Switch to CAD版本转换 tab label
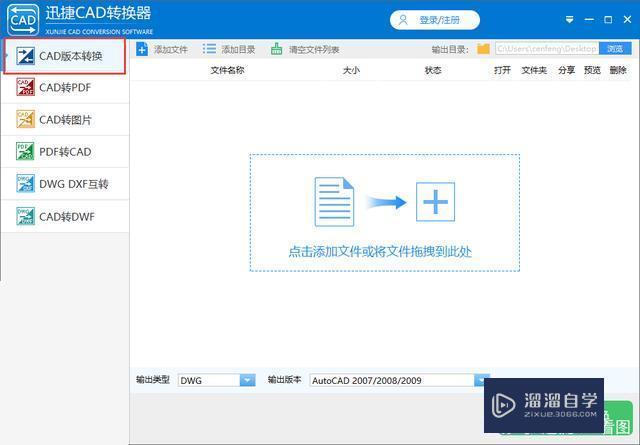Viewport: 640px width, 445px height. pos(71,56)
